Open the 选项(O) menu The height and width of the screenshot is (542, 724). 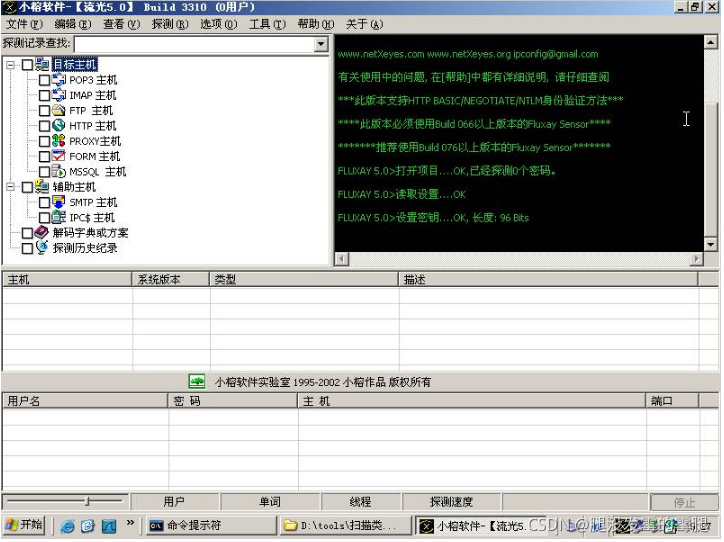pos(218,24)
